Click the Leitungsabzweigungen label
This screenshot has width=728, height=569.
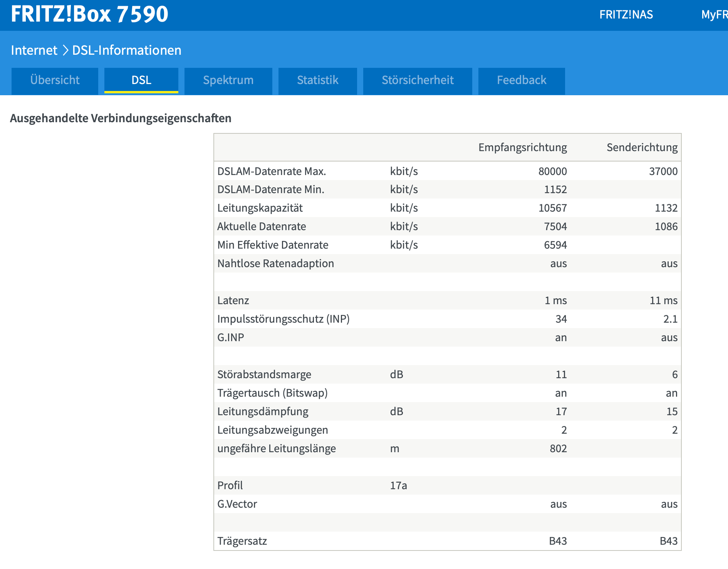(x=273, y=430)
